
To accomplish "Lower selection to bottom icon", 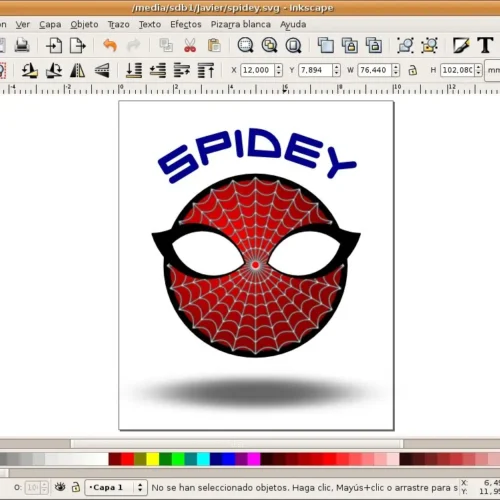I will click(134, 70).
